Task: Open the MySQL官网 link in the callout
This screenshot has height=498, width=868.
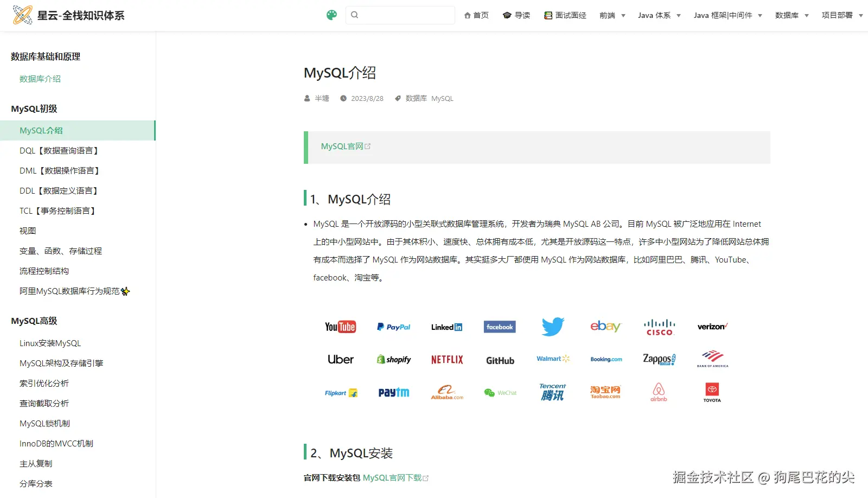Action: 346,146
